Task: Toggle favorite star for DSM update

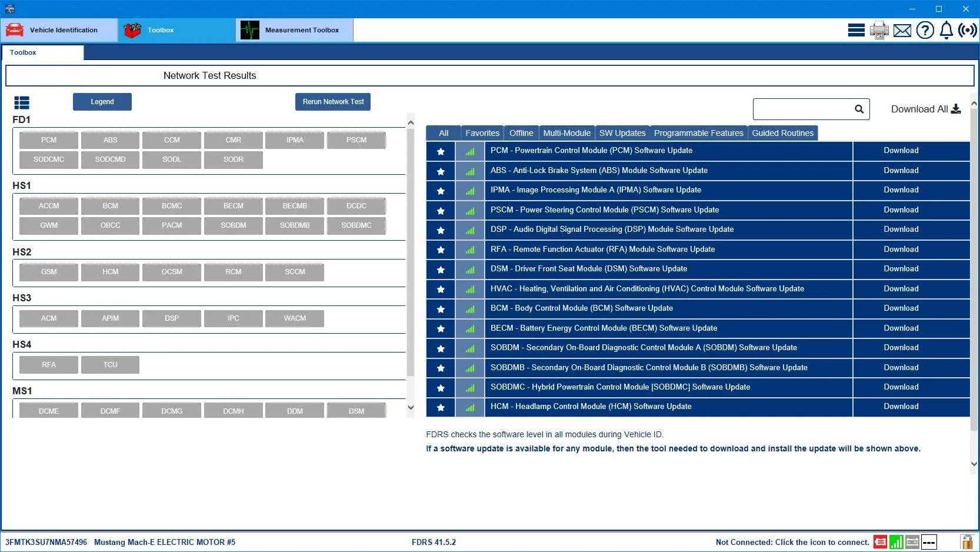Action: 441,270
